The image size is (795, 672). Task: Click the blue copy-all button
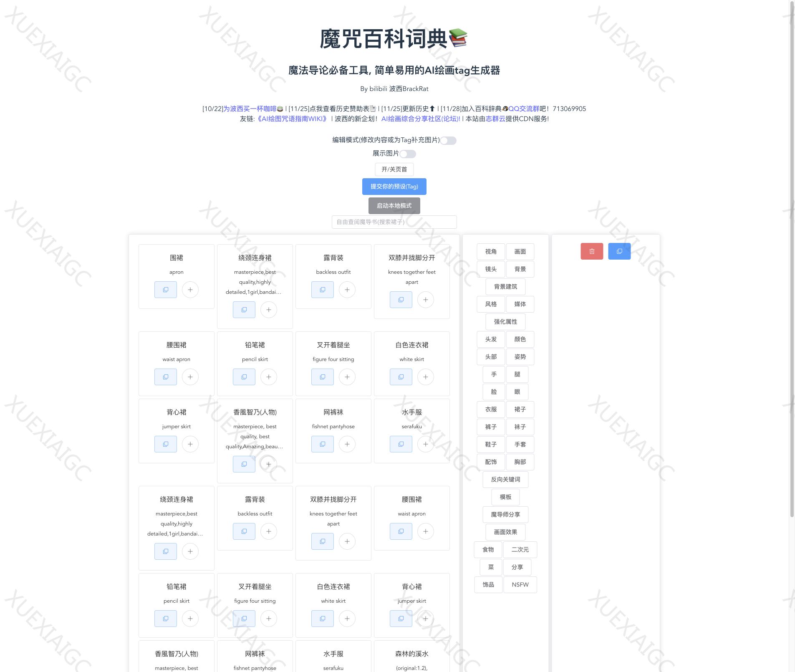[x=619, y=251]
